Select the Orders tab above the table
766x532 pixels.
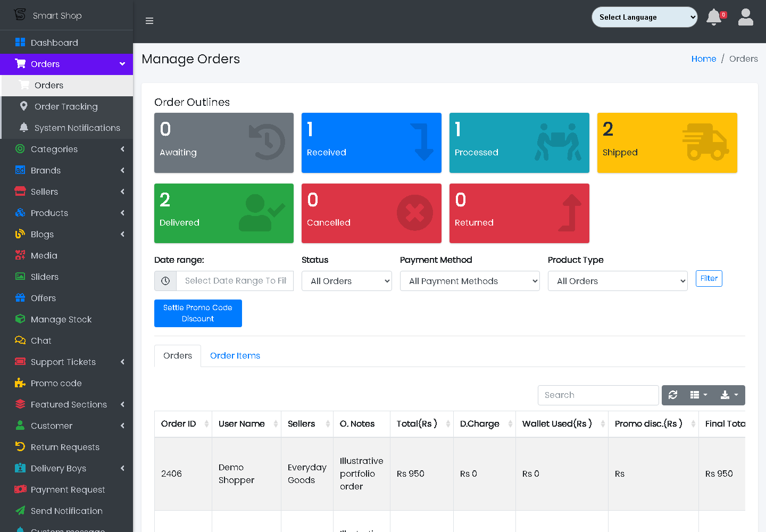coord(178,355)
